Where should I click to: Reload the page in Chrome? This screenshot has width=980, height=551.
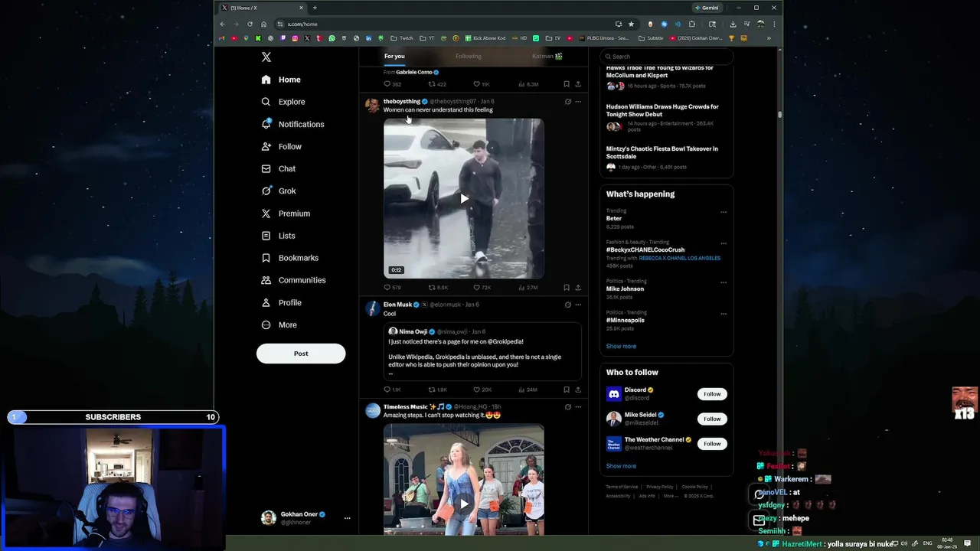pos(250,24)
